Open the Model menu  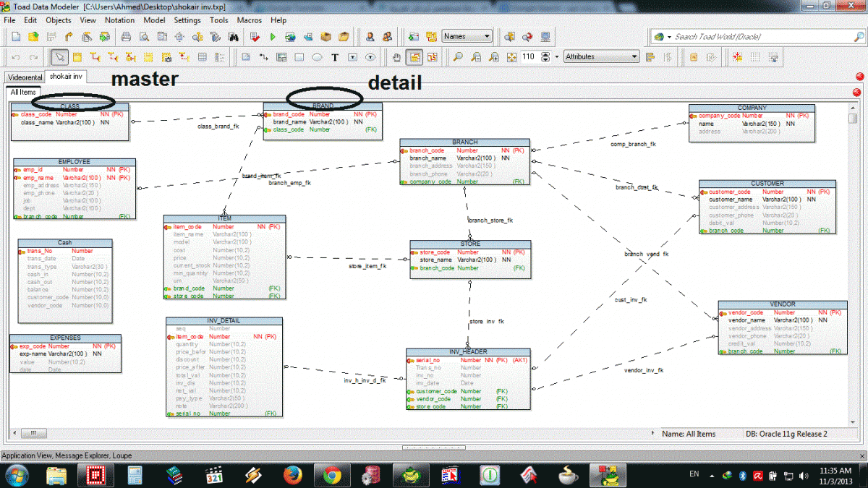click(x=154, y=20)
